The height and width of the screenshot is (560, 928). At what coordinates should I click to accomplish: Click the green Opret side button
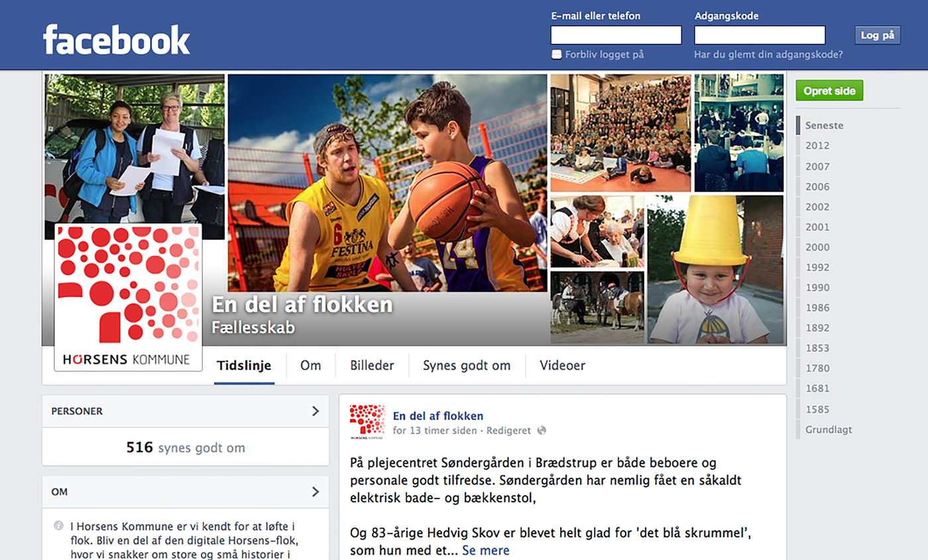click(829, 91)
